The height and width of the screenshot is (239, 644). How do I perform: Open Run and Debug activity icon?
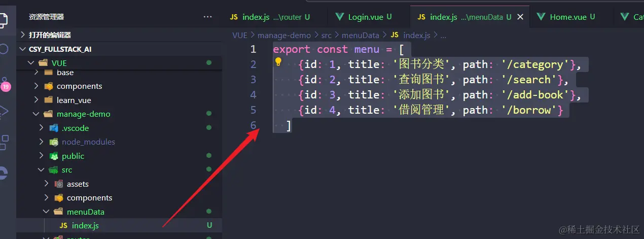click(3, 112)
